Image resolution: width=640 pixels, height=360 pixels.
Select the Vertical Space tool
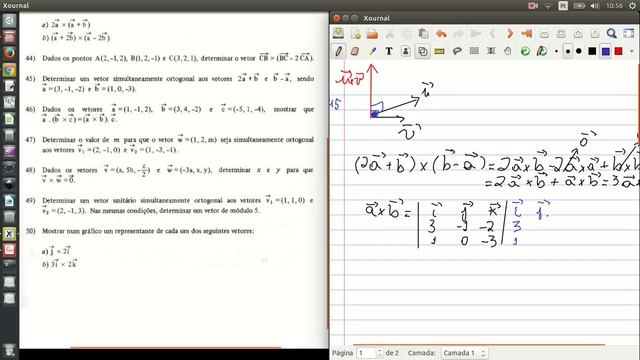tap(491, 51)
